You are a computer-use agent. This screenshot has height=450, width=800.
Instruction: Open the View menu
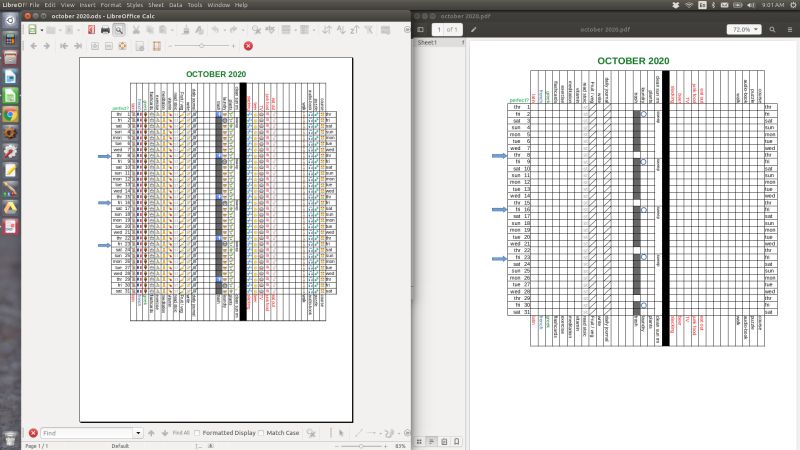point(67,5)
